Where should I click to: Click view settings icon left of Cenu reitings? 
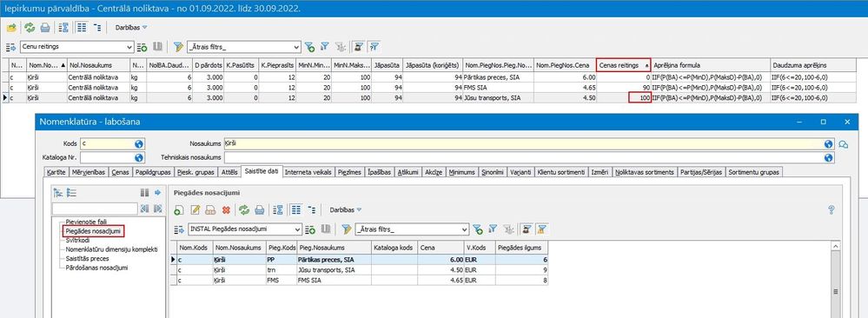click(x=11, y=47)
